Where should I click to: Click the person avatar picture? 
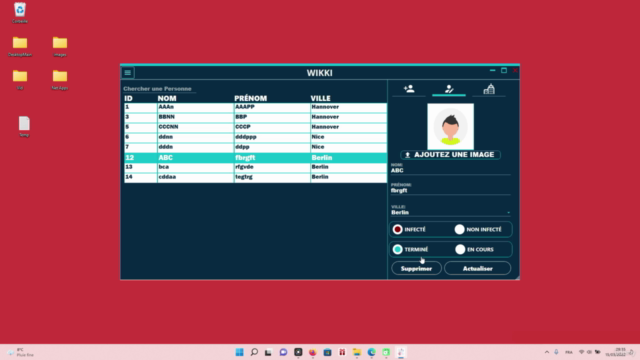(x=451, y=127)
